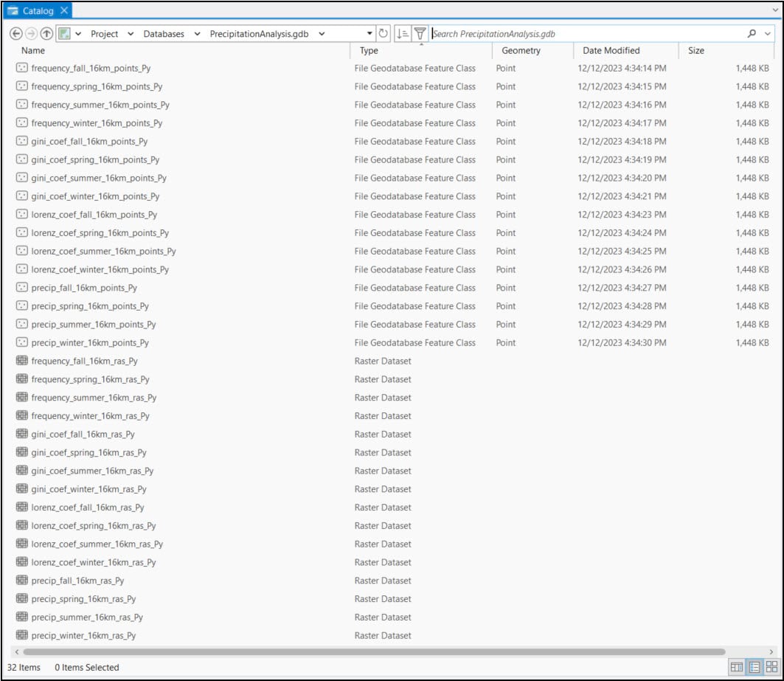Open search options dropdown chevron

(768, 34)
